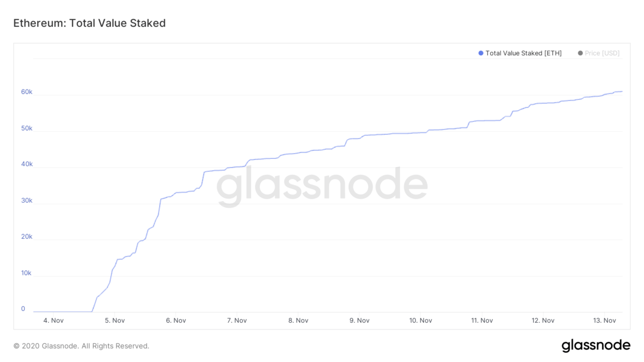644x362 pixels.
Task: Click the 20k y-axis label
Action: click(x=27, y=237)
